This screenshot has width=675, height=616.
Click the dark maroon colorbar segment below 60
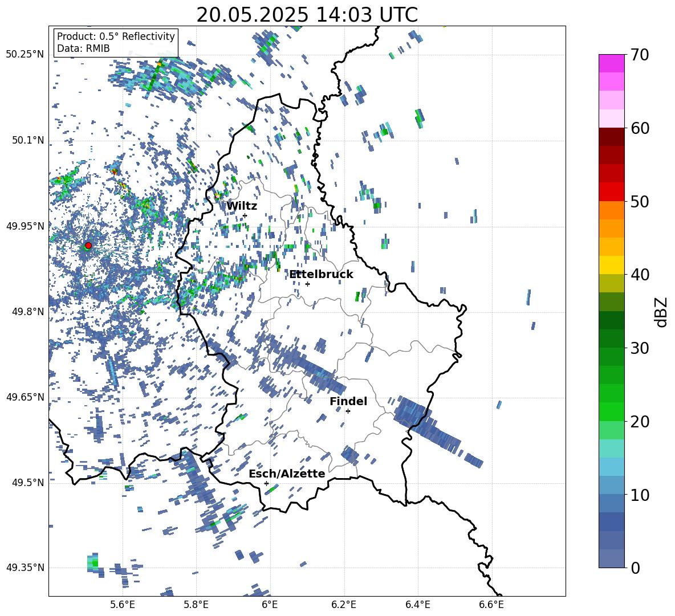[x=611, y=136]
